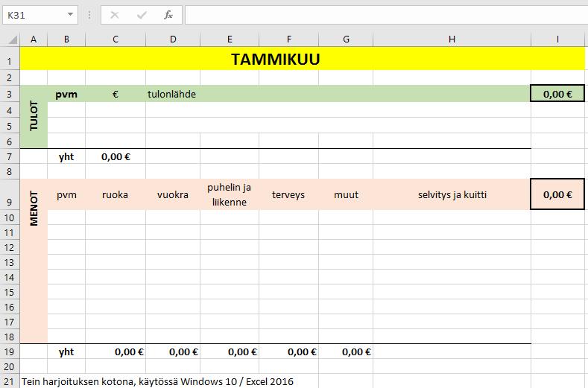Screen dimensions: 588x388
Task: Click the 0,00 € total in cell I3
Action: tap(557, 94)
